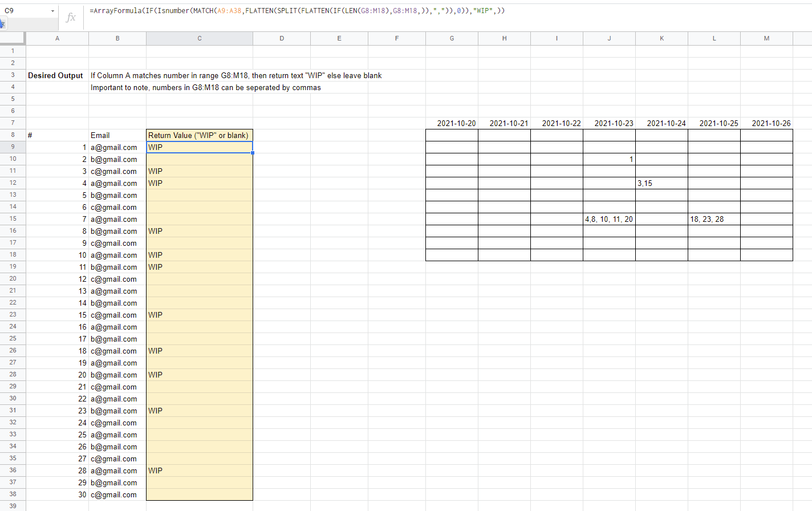Viewport: 812px width, 511px height.
Task: Open the Name box dropdown arrow
Action: coord(52,11)
